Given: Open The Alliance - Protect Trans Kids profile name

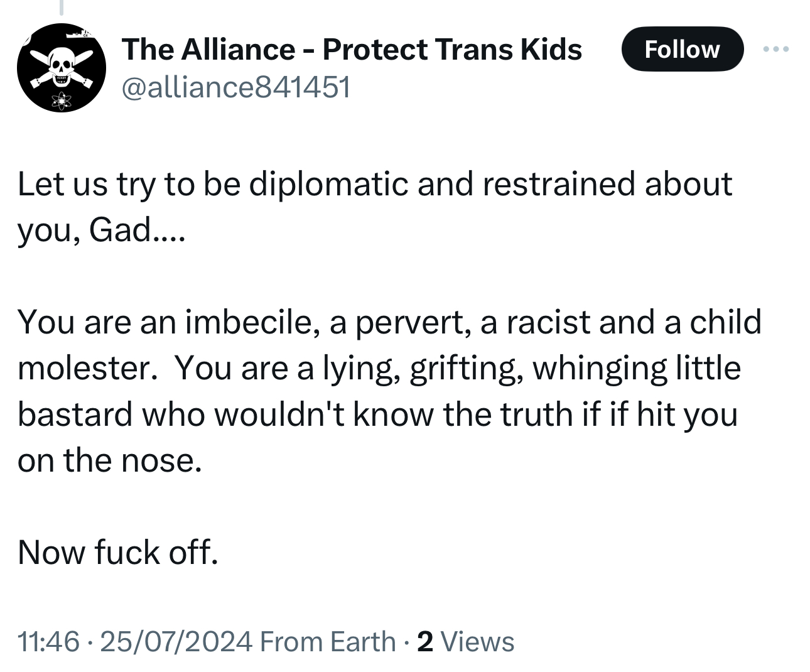Looking at the screenshot, I should [x=352, y=49].
